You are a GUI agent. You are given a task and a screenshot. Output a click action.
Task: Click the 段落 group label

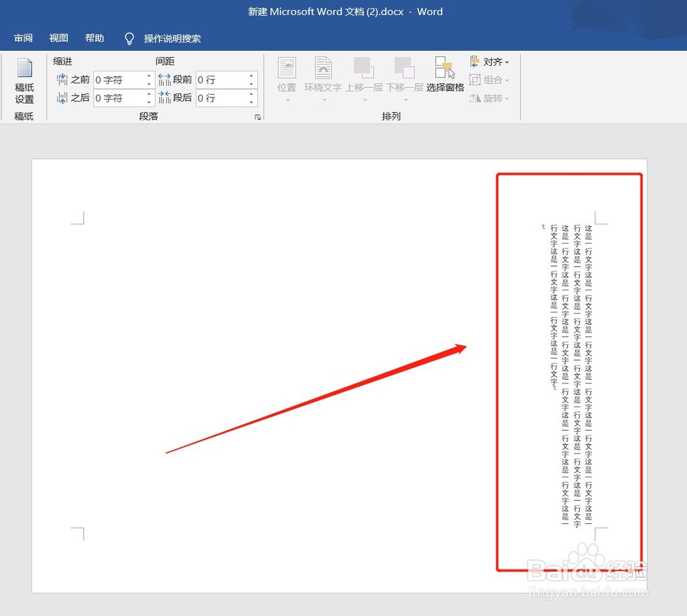(148, 116)
